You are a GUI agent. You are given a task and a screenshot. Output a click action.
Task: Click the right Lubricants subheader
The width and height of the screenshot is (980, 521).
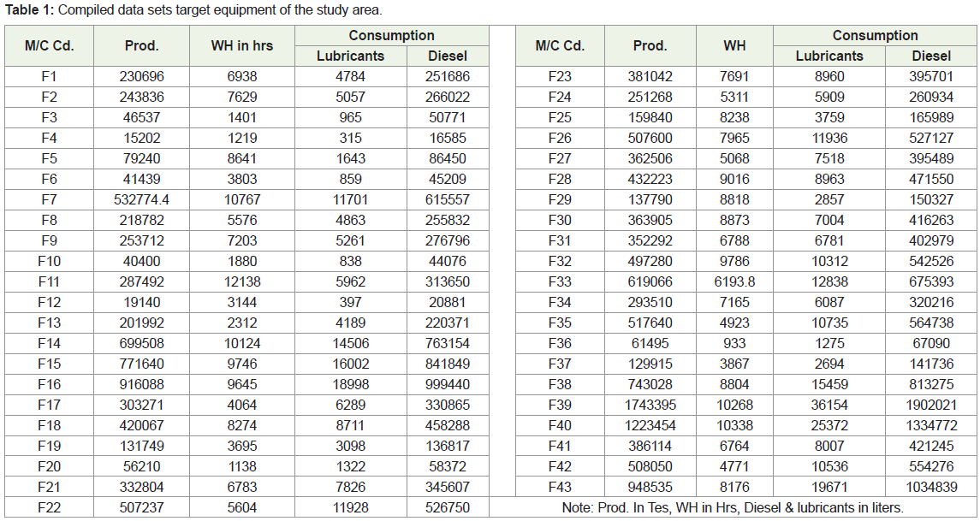point(829,56)
